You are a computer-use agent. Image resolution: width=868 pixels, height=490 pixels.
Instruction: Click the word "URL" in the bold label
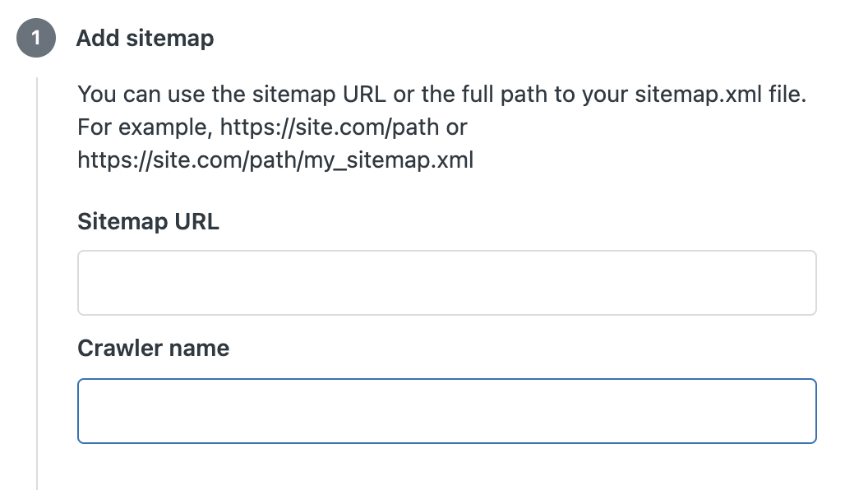click(196, 221)
